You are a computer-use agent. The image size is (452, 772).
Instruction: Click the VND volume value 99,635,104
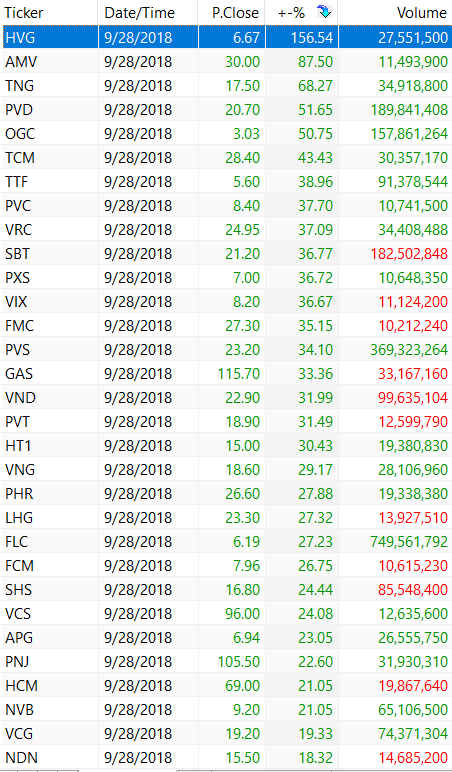pos(413,398)
